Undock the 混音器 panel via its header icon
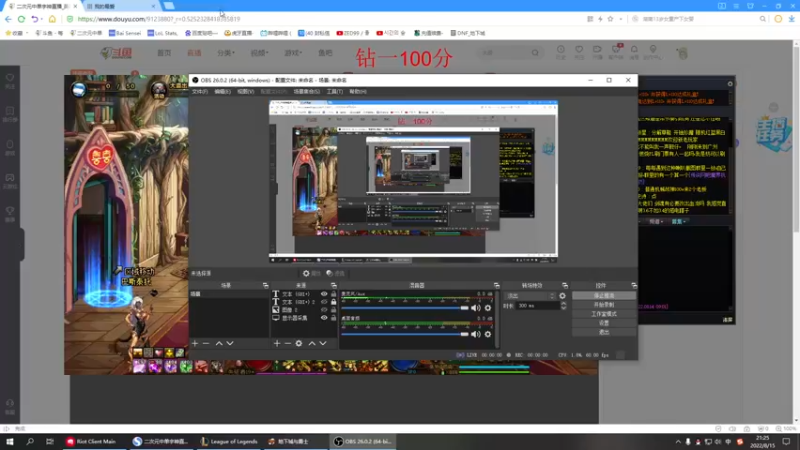Image resolution: width=800 pixels, height=450 pixels. click(x=496, y=285)
